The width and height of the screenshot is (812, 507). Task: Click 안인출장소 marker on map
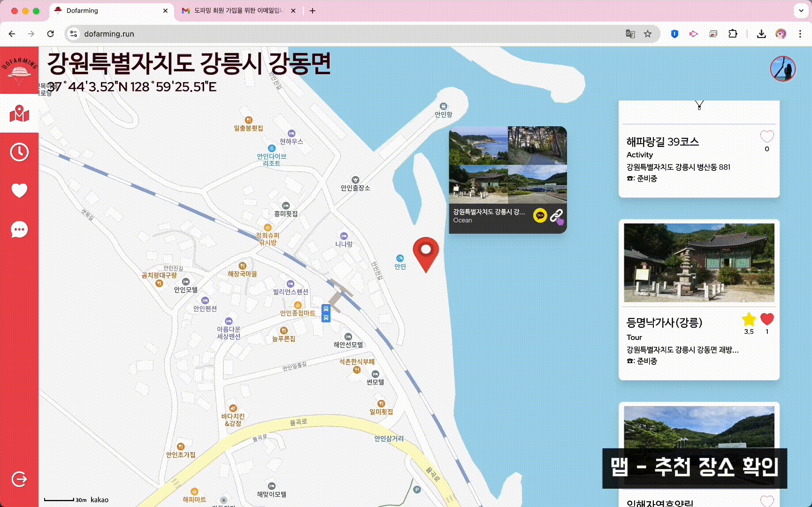coord(355,180)
